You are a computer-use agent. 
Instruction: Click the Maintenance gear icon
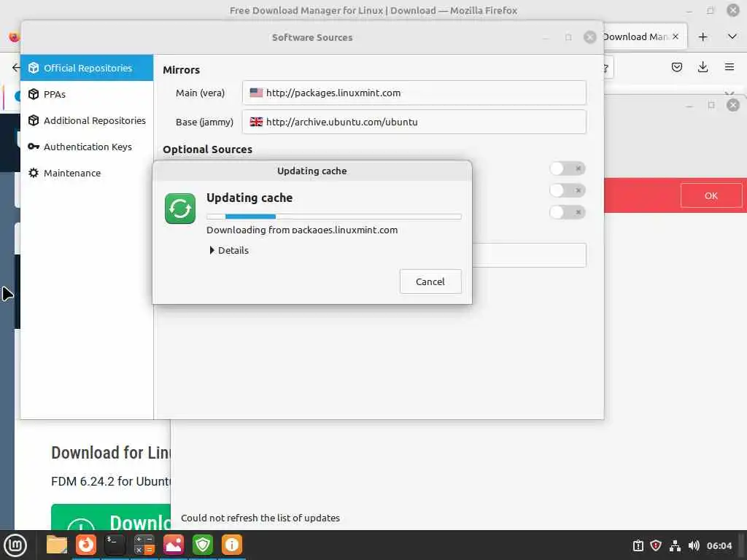[34, 173]
